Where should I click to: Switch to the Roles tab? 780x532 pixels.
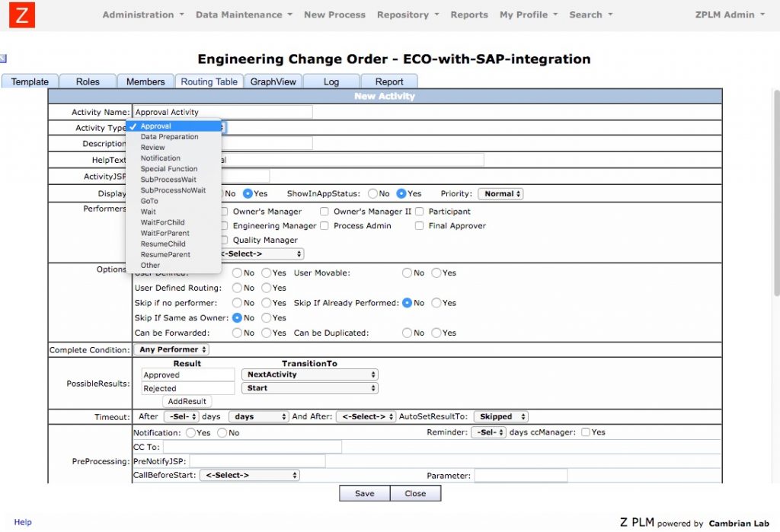click(86, 81)
